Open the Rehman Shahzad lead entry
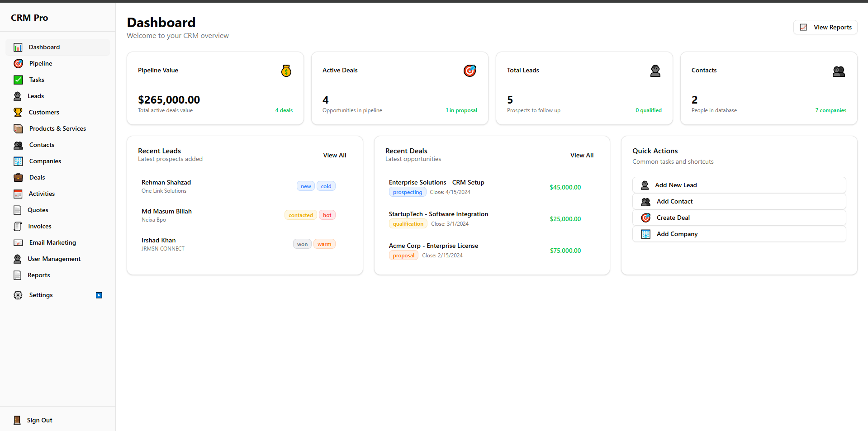 166,183
